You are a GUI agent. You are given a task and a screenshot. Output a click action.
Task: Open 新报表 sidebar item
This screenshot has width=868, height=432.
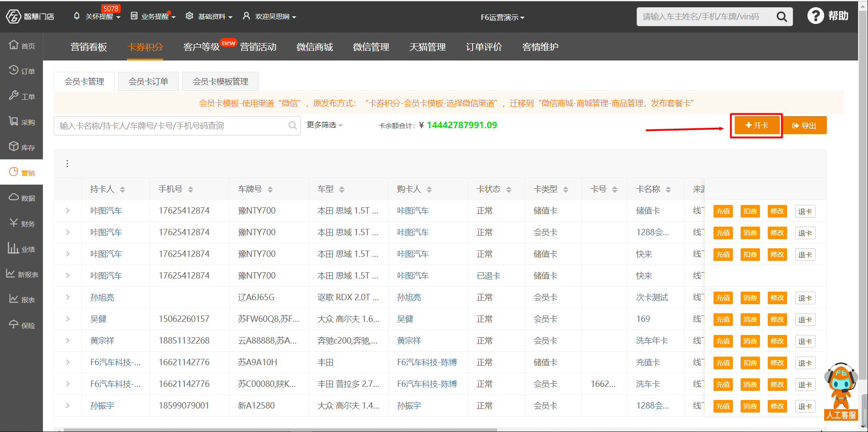pos(22,274)
